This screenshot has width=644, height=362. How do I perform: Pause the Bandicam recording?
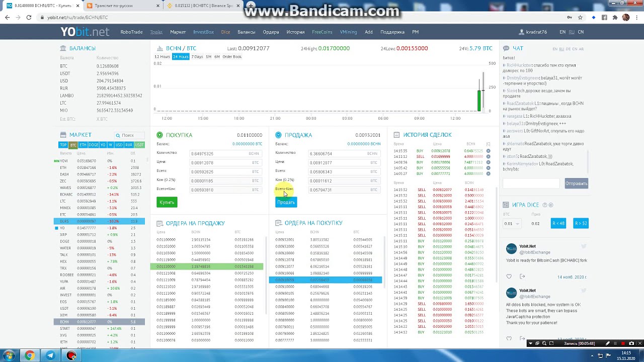click(x=615, y=343)
